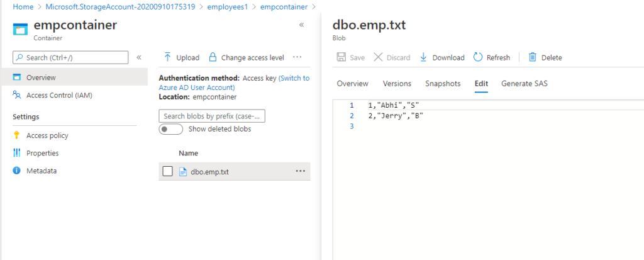Open Metadata via info icon
Screen dimensions: 644x260
click(x=16, y=171)
